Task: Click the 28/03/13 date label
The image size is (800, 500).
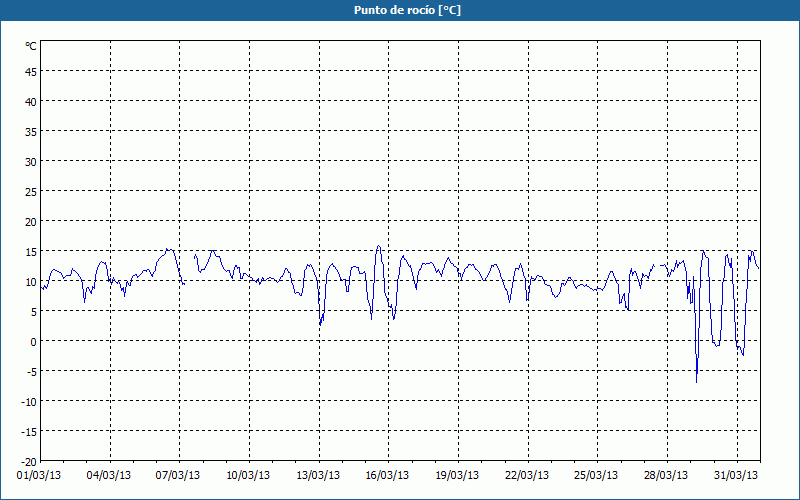Action: click(x=666, y=476)
